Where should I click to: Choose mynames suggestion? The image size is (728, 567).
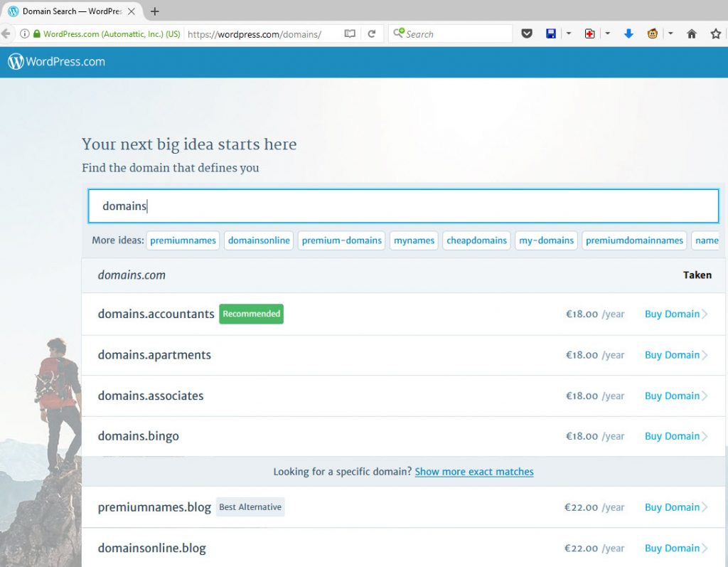tap(414, 240)
